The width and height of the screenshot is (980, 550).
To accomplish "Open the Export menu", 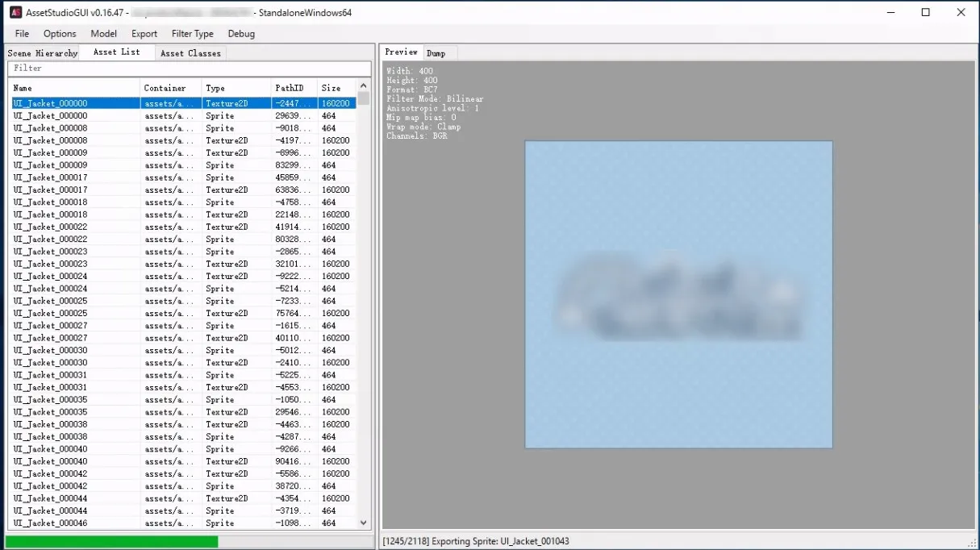I will pyautogui.click(x=144, y=34).
